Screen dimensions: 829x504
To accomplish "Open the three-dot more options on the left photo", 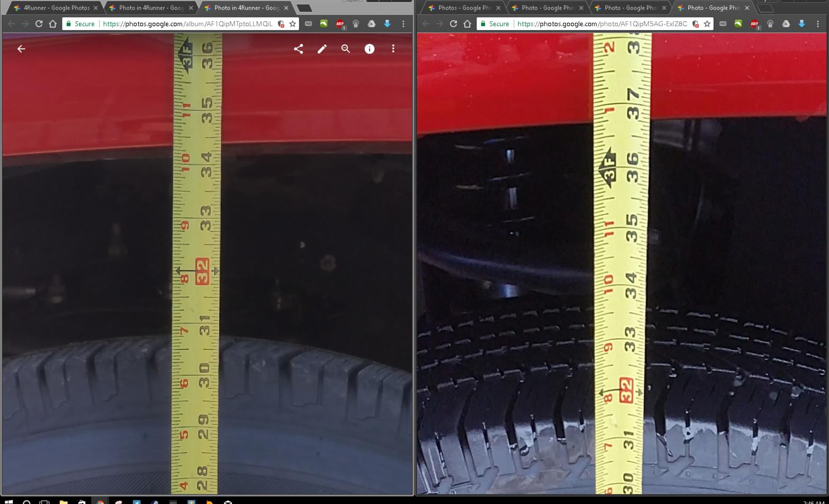I will point(393,49).
